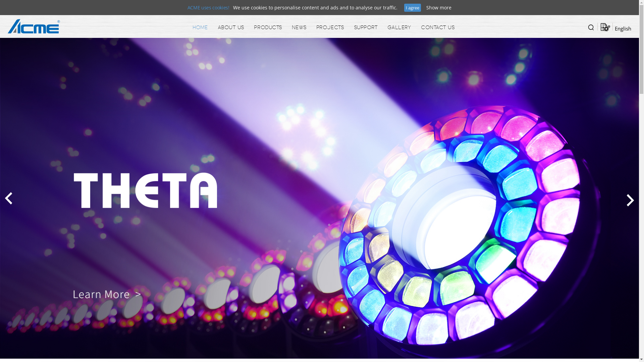Click the search magnifier icon
The height and width of the screenshot is (362, 644).
591,27
